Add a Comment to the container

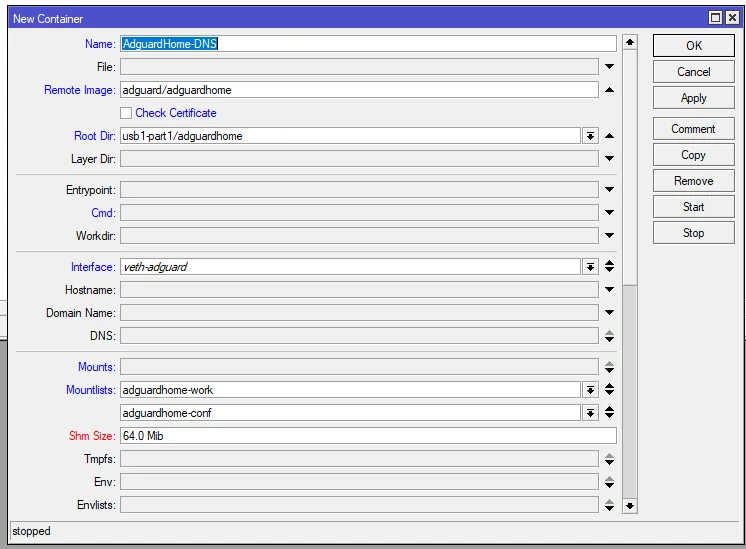693,129
